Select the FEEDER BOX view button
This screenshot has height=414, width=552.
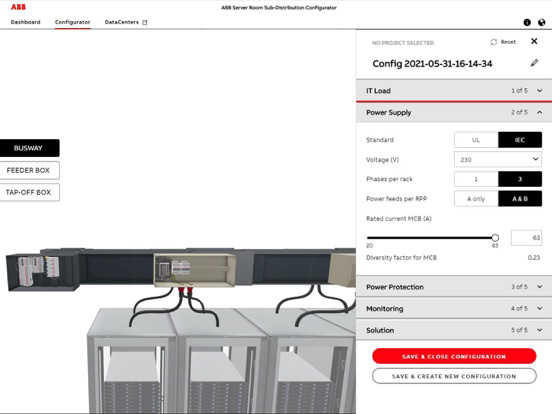[x=29, y=170]
